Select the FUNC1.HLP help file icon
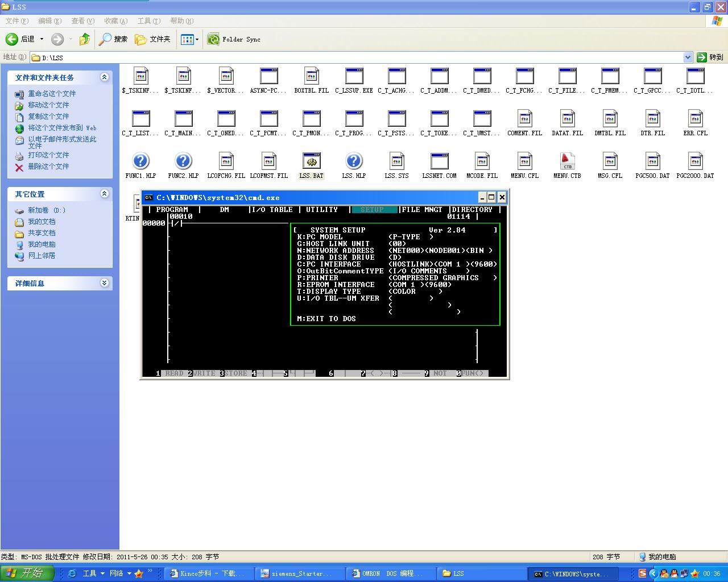This screenshot has width=728, height=582. (x=140, y=161)
